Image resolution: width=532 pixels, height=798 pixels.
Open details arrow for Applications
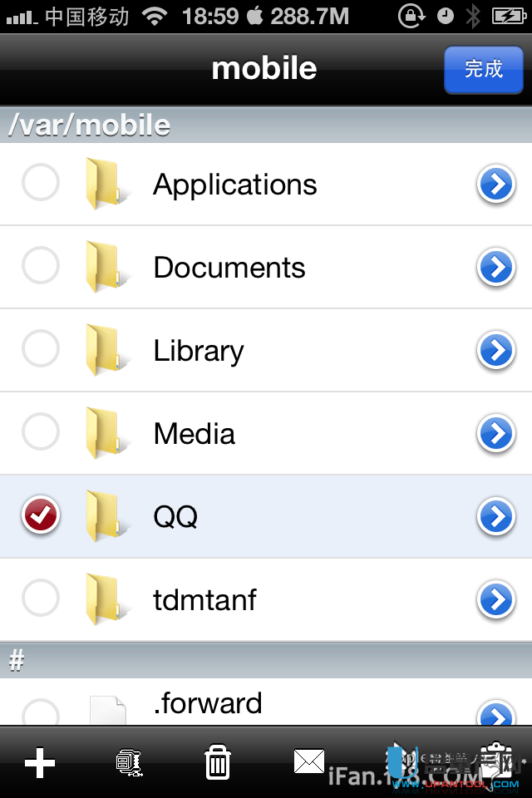coord(496,185)
